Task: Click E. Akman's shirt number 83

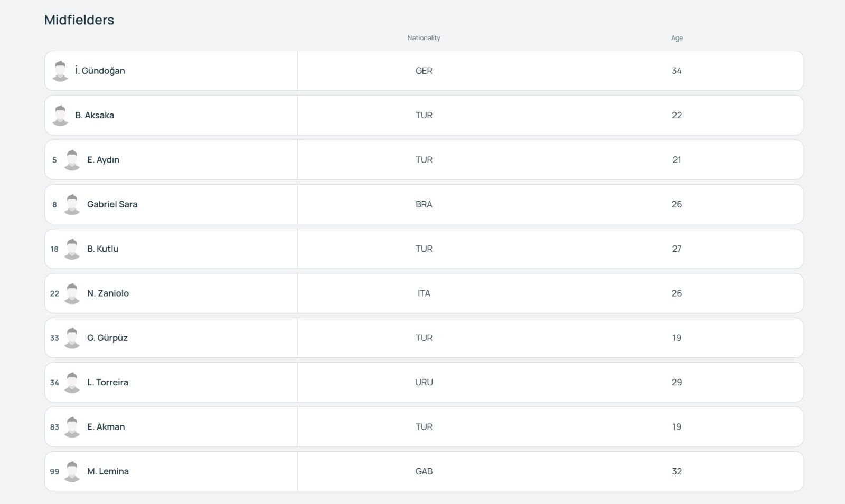Action: tap(54, 427)
